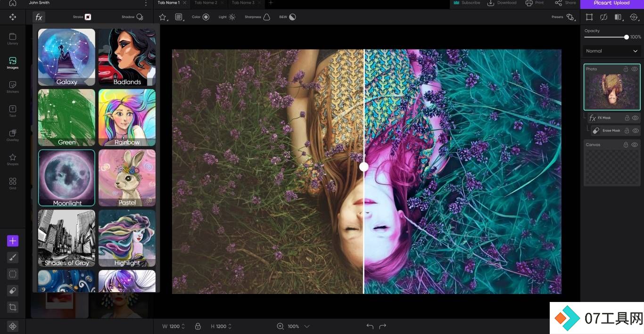Click the Opacity slider handle
Viewport: 644px width, 334px height.
626,37
